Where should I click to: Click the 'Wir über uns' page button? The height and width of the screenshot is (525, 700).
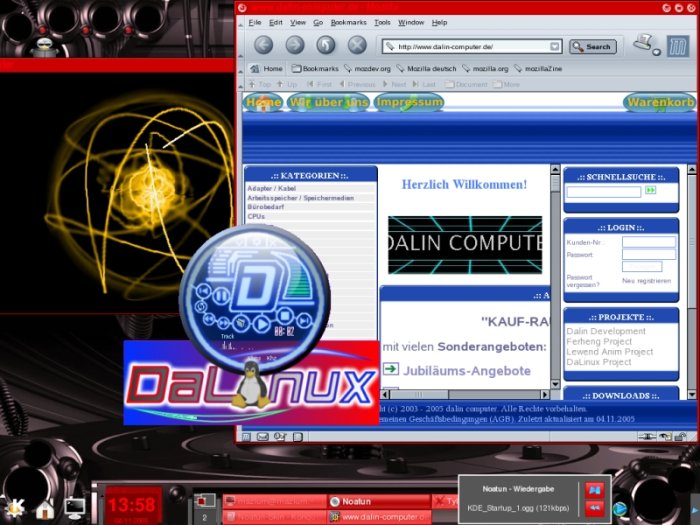pos(328,102)
